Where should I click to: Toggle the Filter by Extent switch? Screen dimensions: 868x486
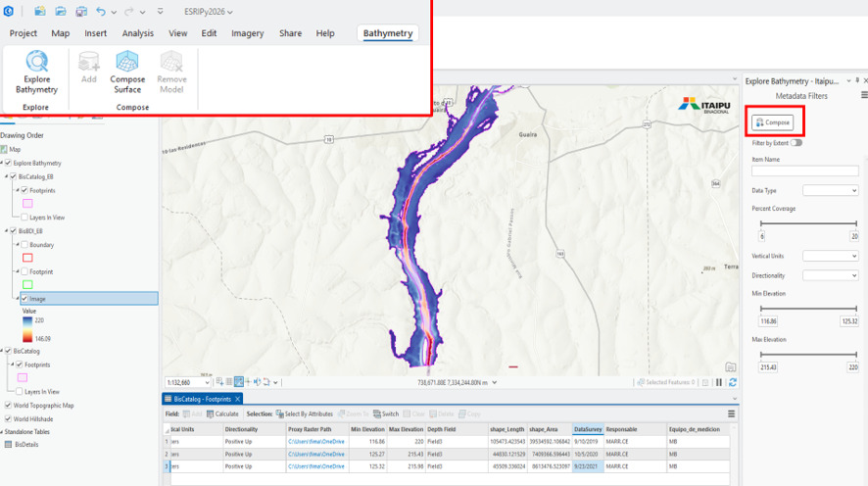(x=796, y=143)
